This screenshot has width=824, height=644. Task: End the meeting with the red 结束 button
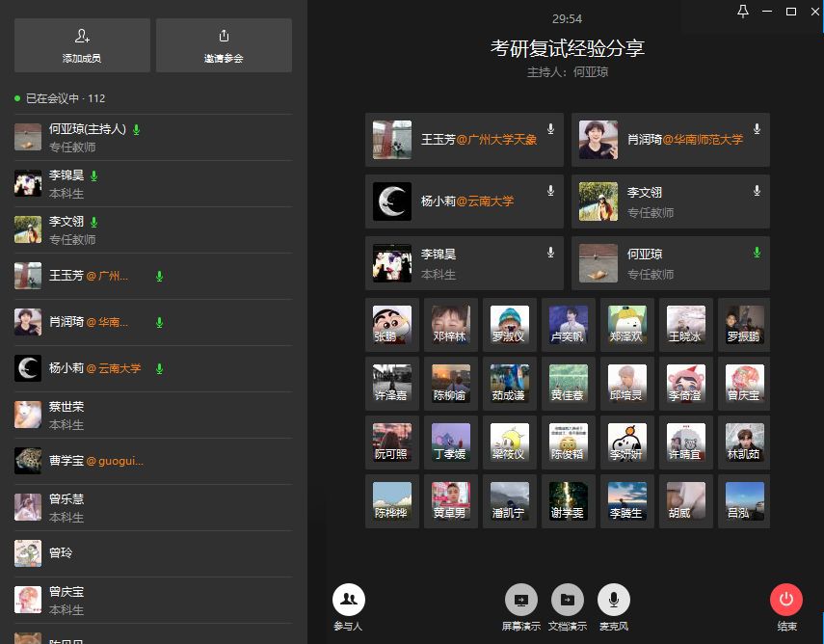pos(786,600)
